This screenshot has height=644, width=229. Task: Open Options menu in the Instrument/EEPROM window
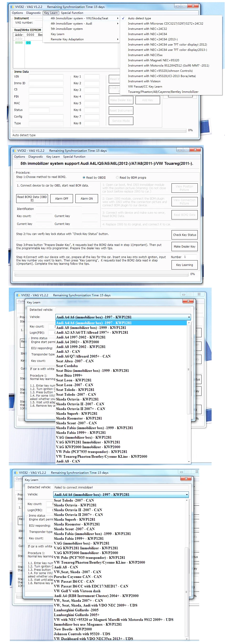click(x=17, y=13)
